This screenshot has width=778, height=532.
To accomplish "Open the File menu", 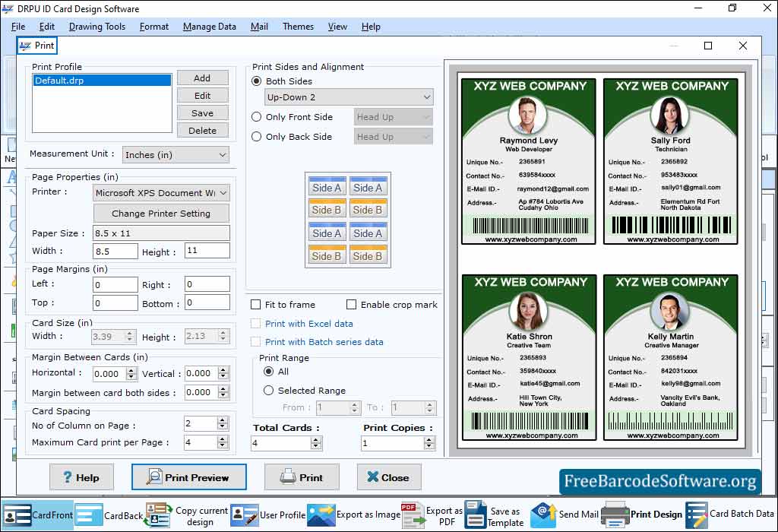I will [18, 27].
